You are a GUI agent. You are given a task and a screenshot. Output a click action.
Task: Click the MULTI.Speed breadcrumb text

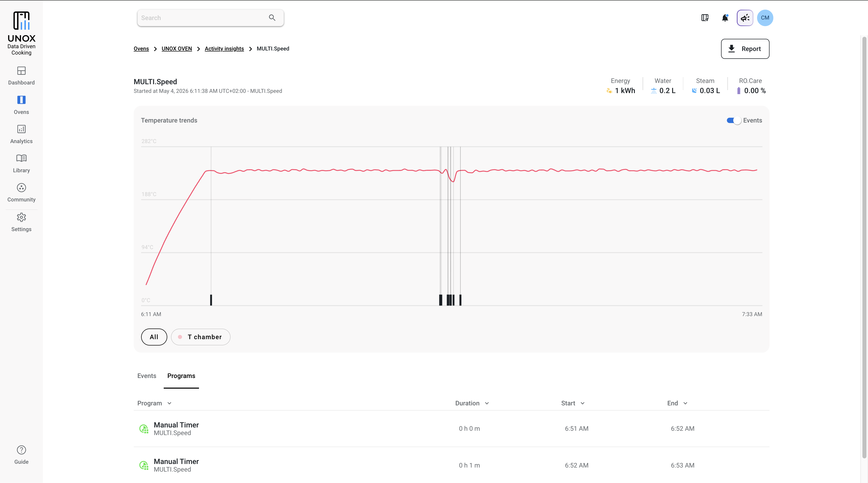click(x=273, y=48)
